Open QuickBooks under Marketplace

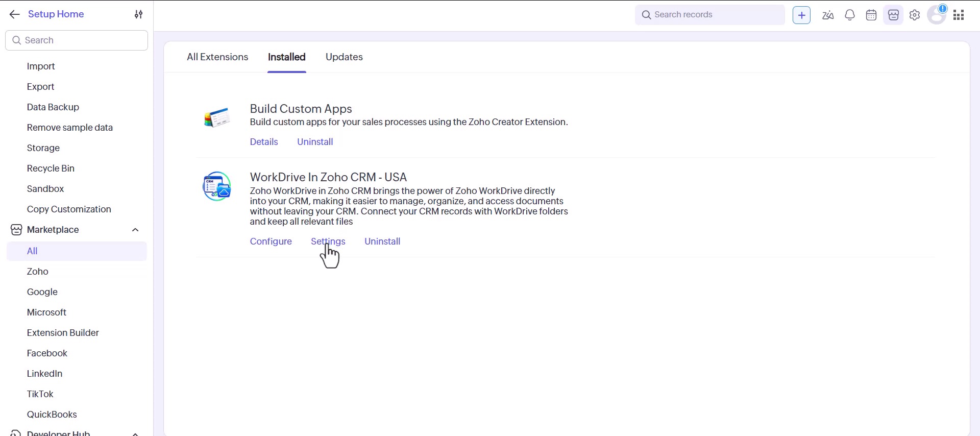tap(52, 415)
